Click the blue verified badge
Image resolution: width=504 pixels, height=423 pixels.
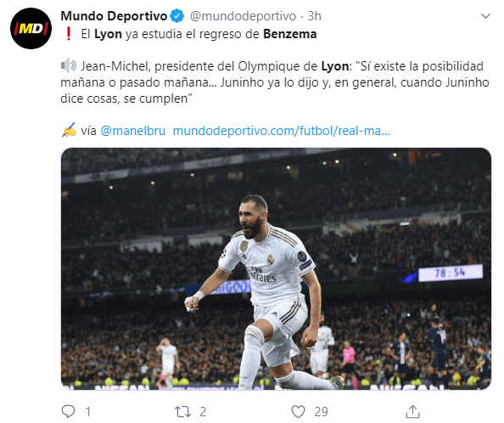pyautogui.click(x=177, y=16)
